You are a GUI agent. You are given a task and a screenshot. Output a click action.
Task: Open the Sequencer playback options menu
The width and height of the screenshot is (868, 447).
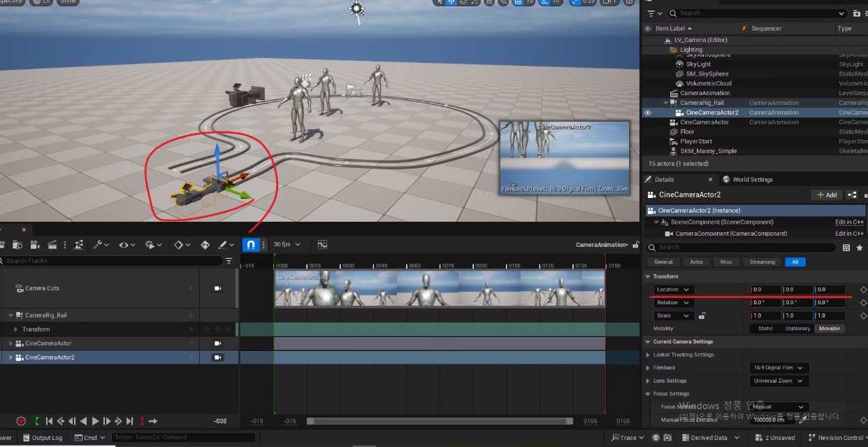pyautogui.click(x=153, y=245)
